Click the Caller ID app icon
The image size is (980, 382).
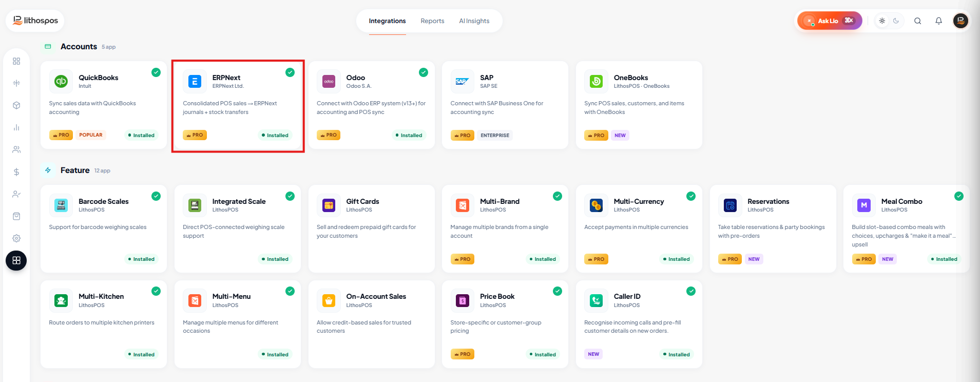596,300
